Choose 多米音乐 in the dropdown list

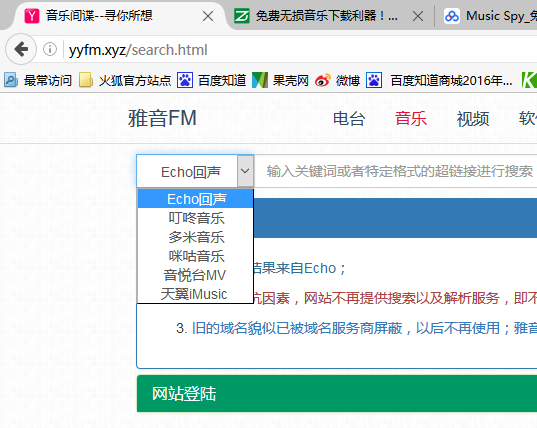pos(196,237)
